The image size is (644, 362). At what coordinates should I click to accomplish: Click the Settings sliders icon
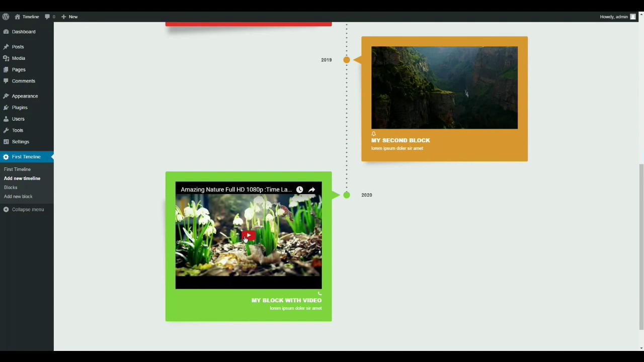pos(6,142)
